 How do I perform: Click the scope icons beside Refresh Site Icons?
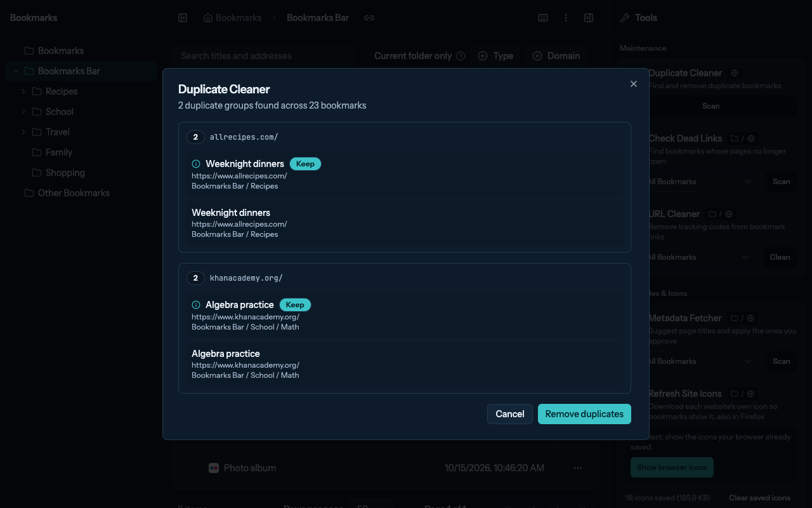(x=742, y=394)
